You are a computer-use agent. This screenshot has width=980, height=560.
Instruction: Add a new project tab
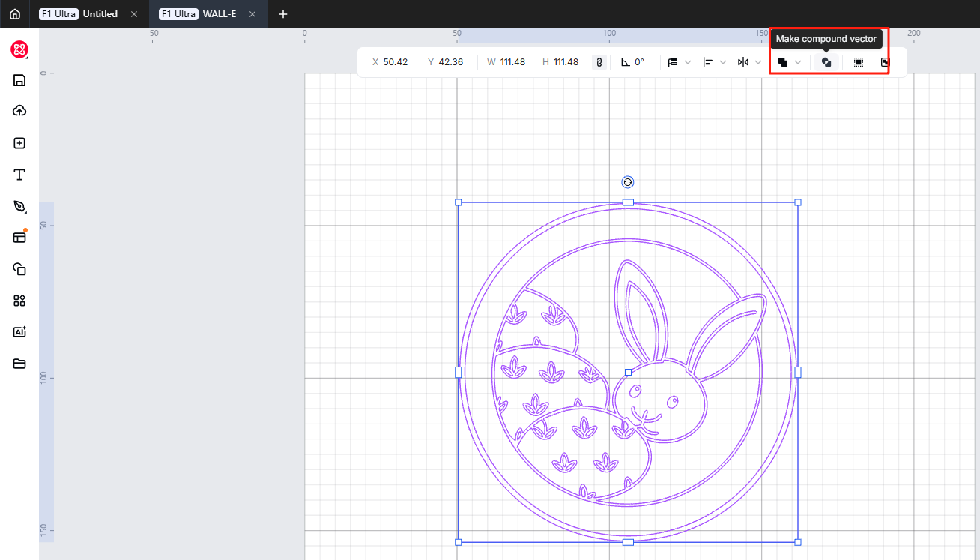pyautogui.click(x=283, y=14)
